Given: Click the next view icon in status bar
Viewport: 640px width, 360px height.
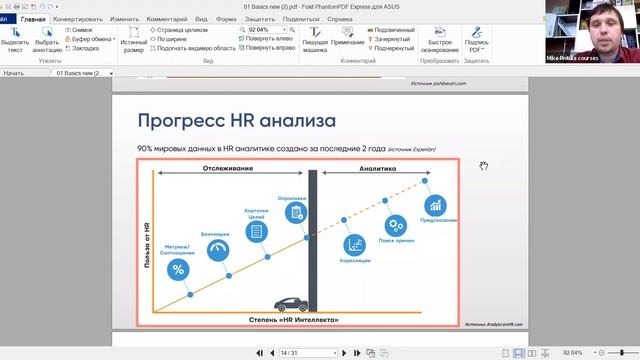Looking at the screenshot, I should click(384, 353).
